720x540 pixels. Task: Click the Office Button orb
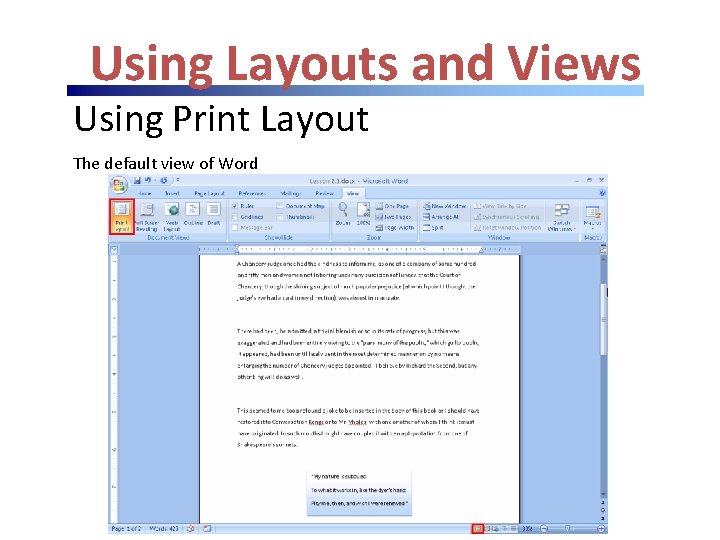pos(119,185)
